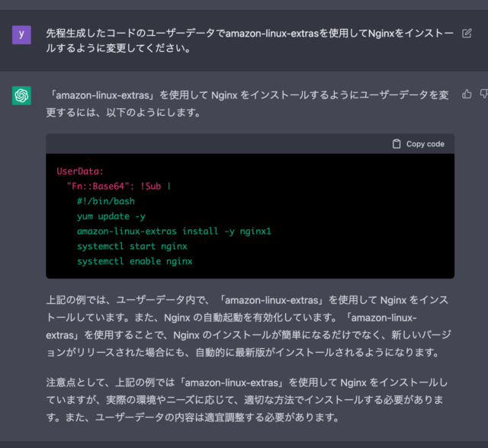Click the 'yum update -y' code line

(111, 216)
